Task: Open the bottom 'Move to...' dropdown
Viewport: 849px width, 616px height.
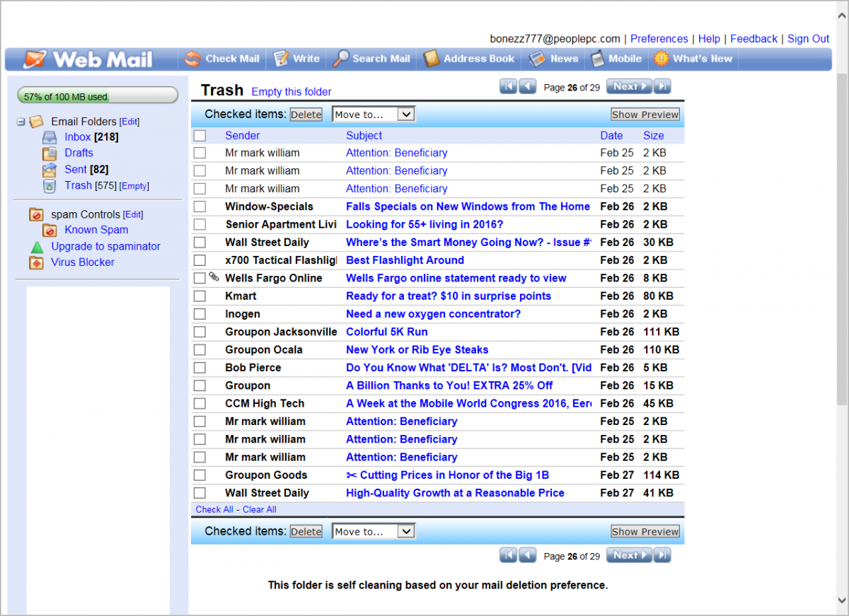Action: pyautogui.click(x=373, y=531)
